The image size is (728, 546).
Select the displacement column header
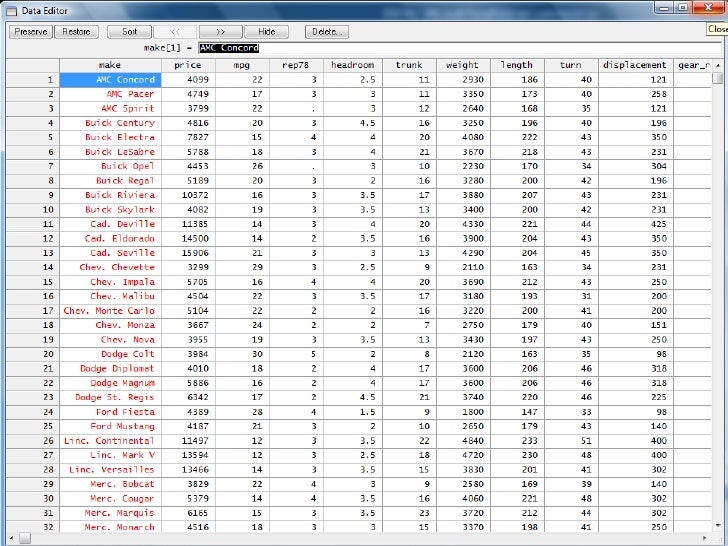[635, 65]
